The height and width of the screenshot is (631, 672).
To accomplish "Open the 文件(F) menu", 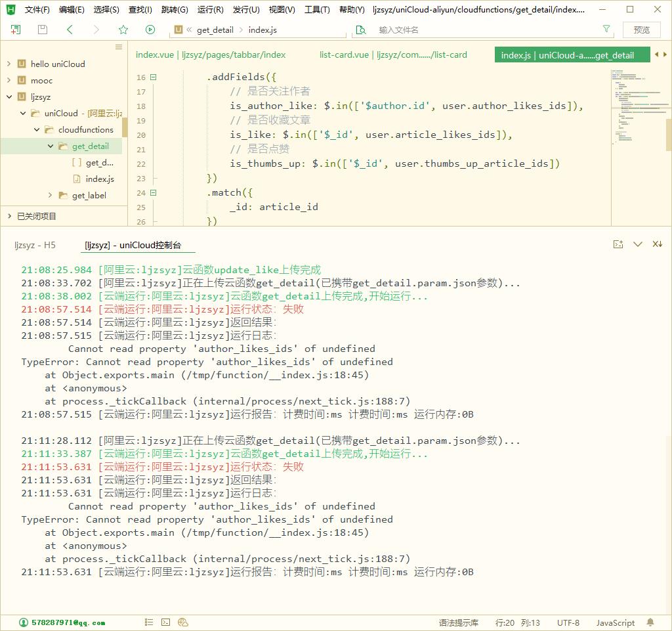I will 37,9.
